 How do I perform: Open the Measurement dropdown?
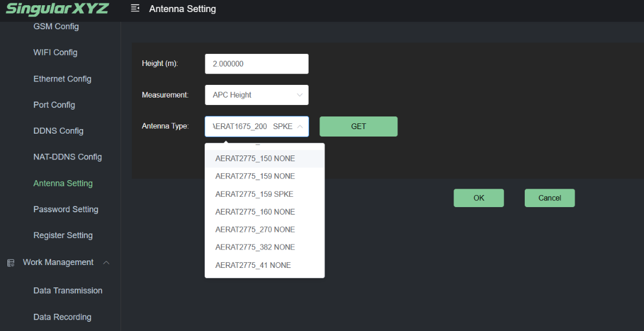256,95
